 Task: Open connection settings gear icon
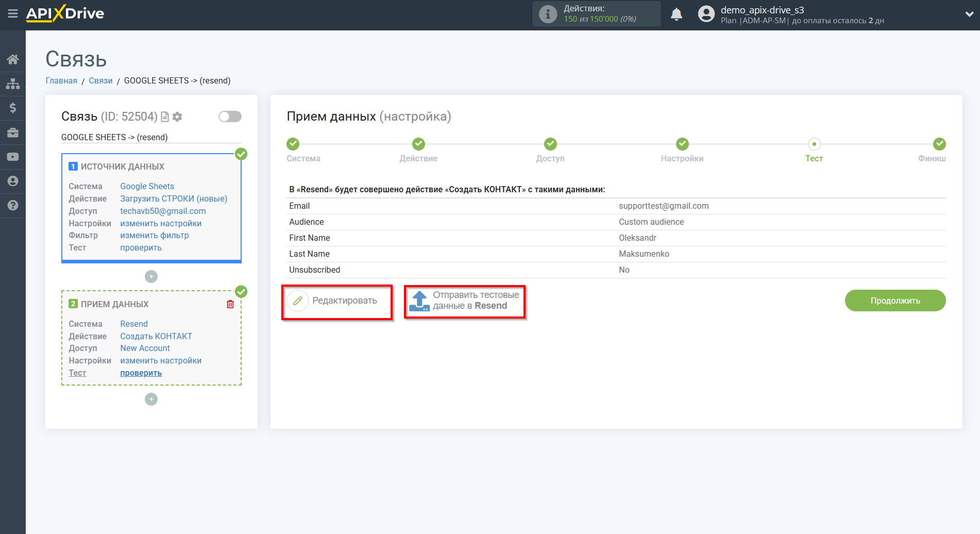tap(177, 117)
